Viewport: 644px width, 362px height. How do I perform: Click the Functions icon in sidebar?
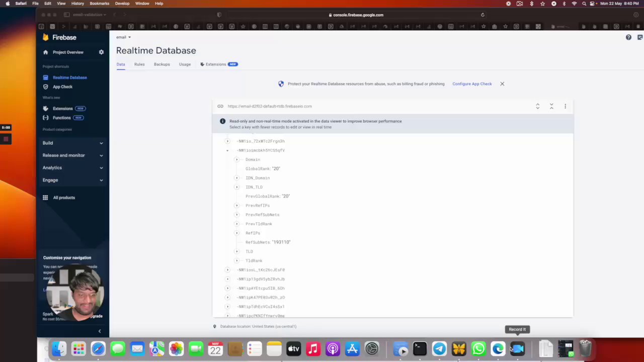coord(46,118)
